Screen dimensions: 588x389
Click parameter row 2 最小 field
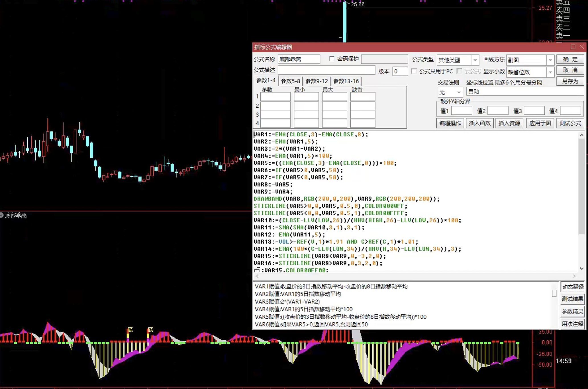[x=306, y=106]
